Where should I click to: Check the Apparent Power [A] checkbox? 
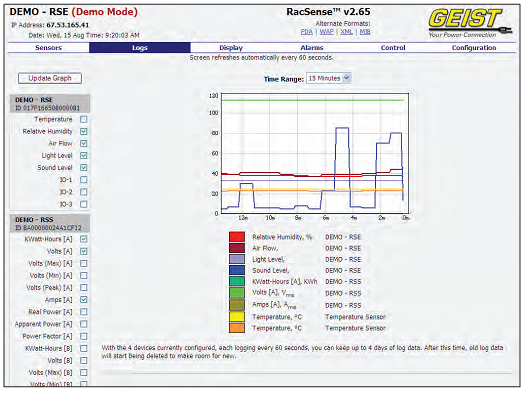click(84, 324)
